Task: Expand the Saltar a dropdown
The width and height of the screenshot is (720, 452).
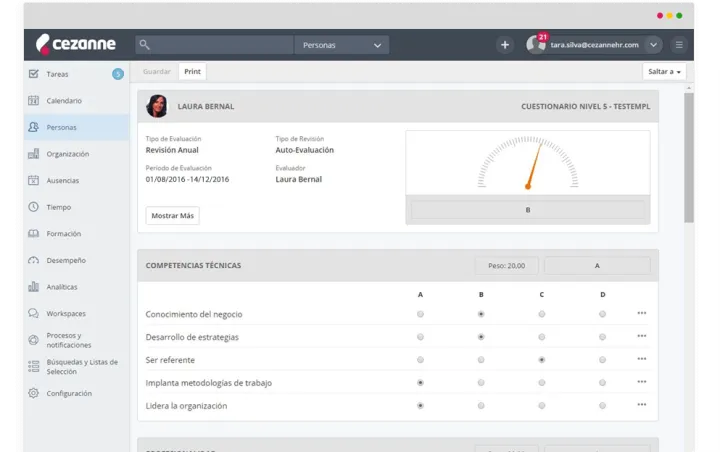Action: [x=664, y=72]
